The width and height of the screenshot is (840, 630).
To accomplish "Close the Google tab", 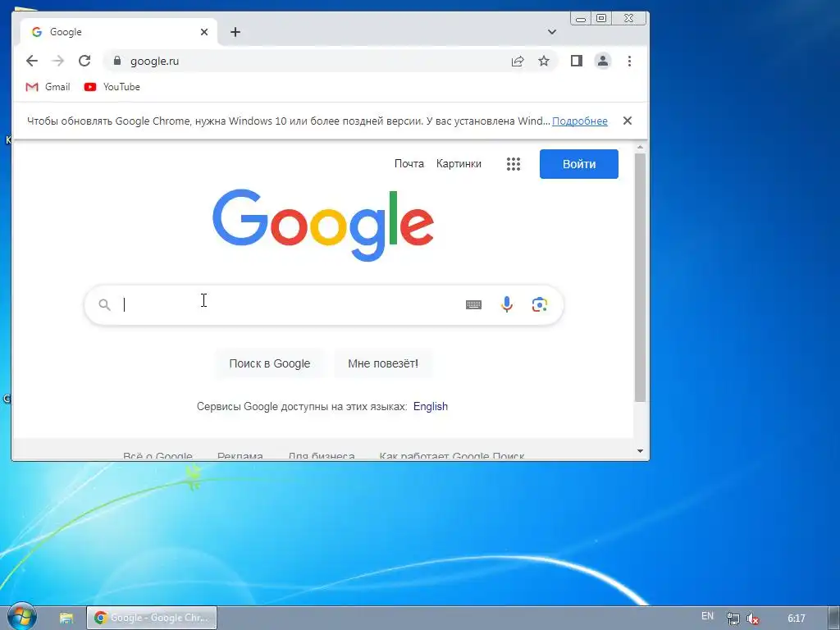I will pyautogui.click(x=204, y=32).
